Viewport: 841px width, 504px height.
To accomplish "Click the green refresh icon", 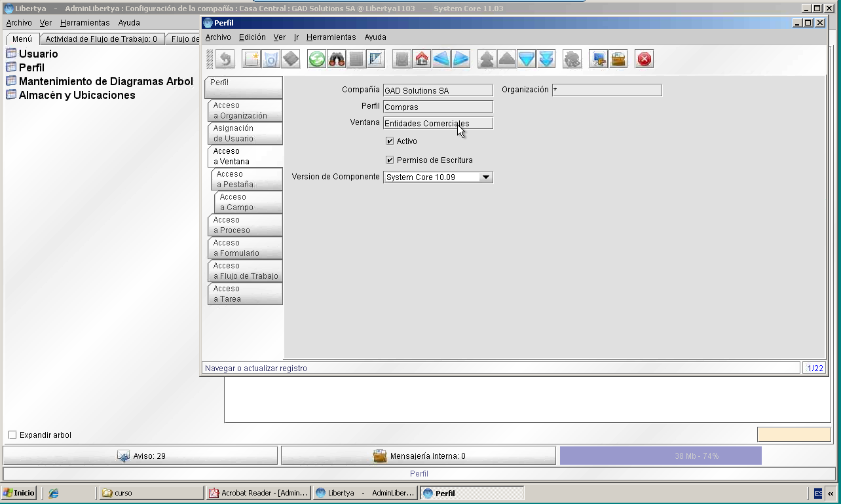I will (x=317, y=59).
